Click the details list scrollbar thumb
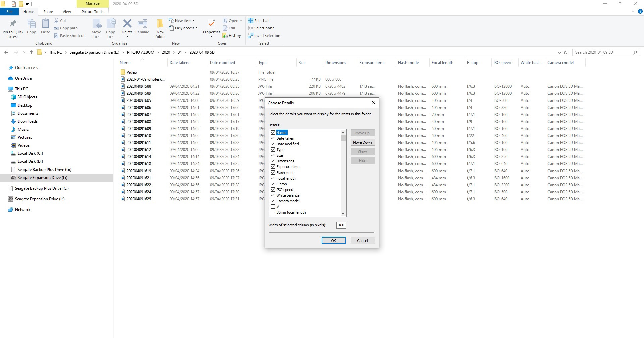 click(343, 138)
